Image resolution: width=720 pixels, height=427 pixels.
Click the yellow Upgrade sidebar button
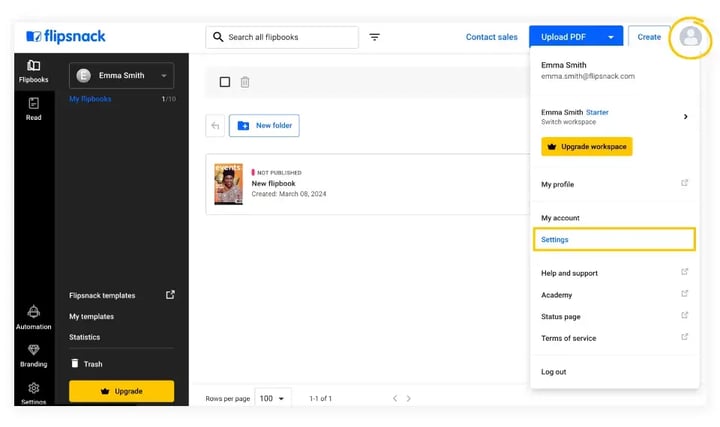tap(122, 391)
